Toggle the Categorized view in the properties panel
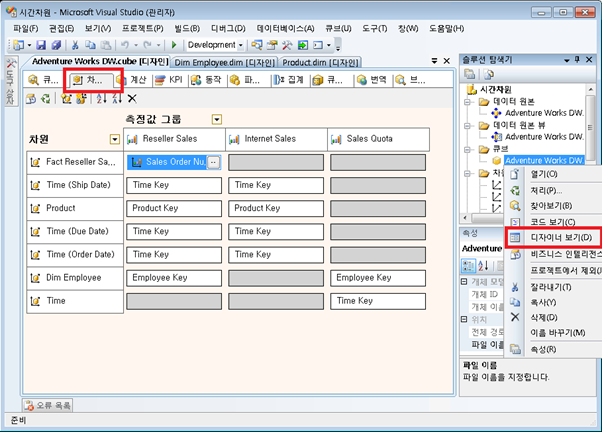 click(468, 265)
